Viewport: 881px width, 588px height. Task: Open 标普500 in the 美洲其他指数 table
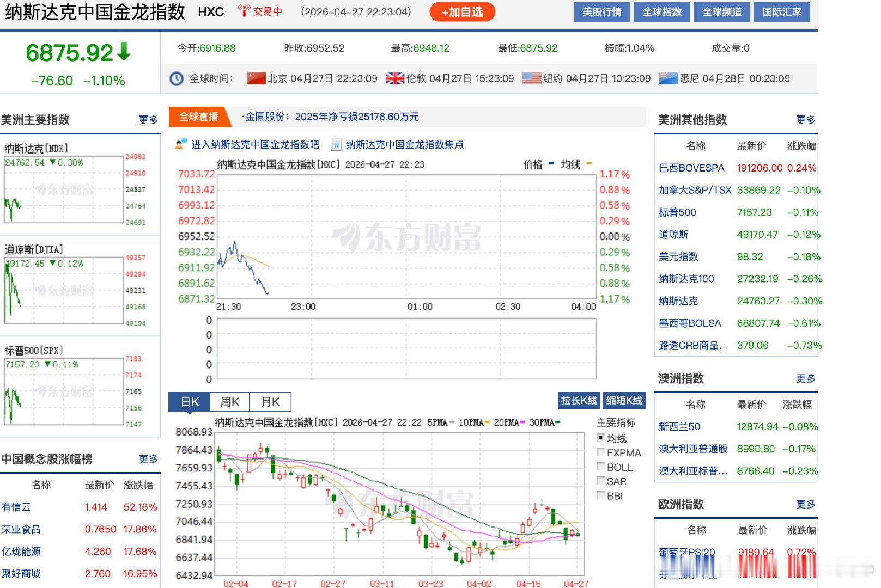(x=677, y=212)
